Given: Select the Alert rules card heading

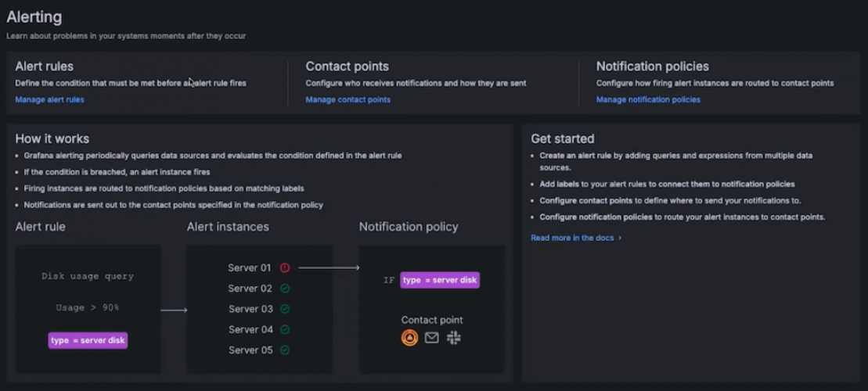Looking at the screenshot, I should [x=44, y=66].
